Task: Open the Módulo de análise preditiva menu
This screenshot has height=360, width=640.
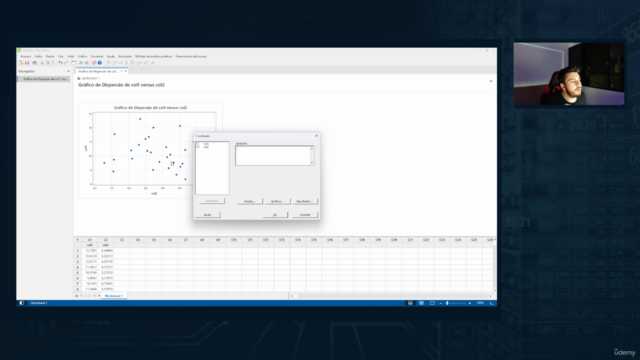Action: (x=153, y=56)
